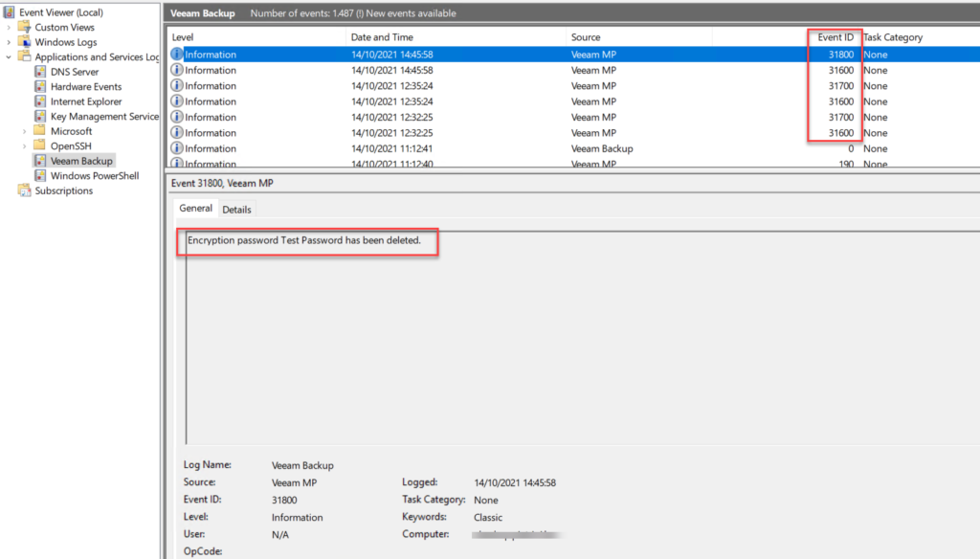Select the 12:35:24 row with event ID 31700
Viewport: 980px width, 559px height.
coord(573,85)
